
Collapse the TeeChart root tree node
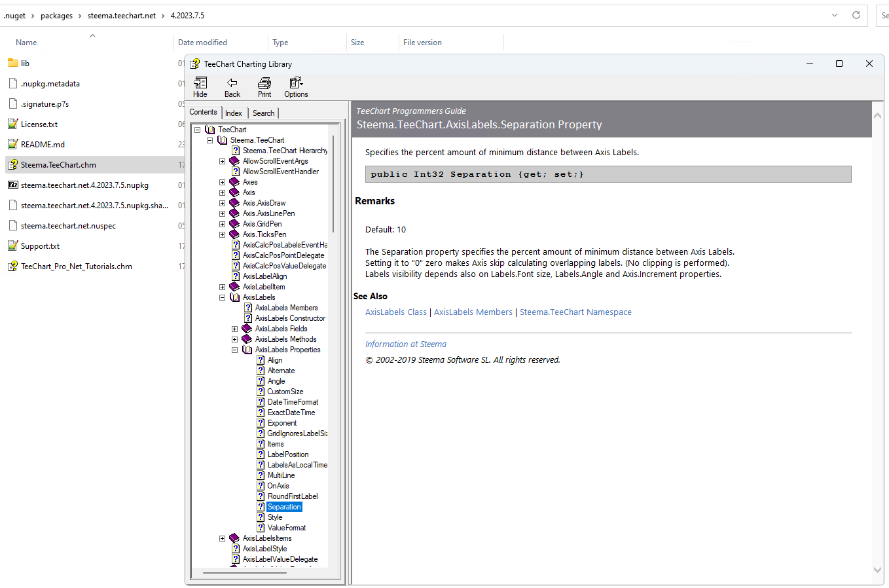197,130
